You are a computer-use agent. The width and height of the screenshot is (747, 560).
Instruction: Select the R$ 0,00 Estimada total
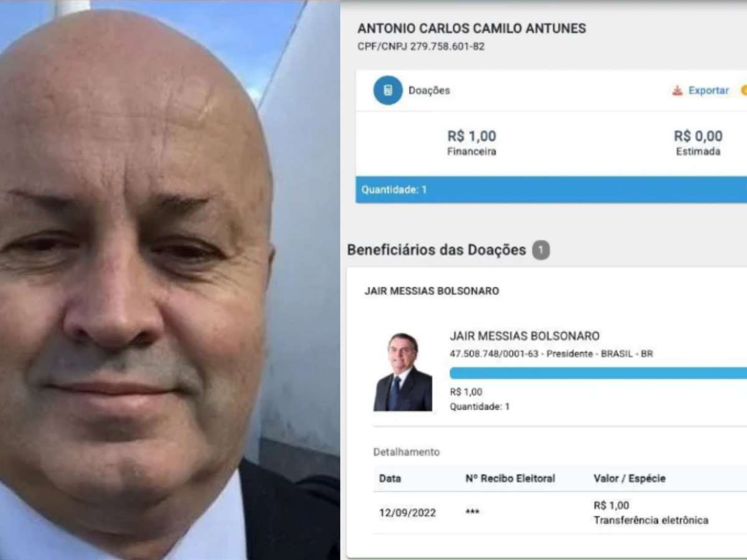point(698,142)
